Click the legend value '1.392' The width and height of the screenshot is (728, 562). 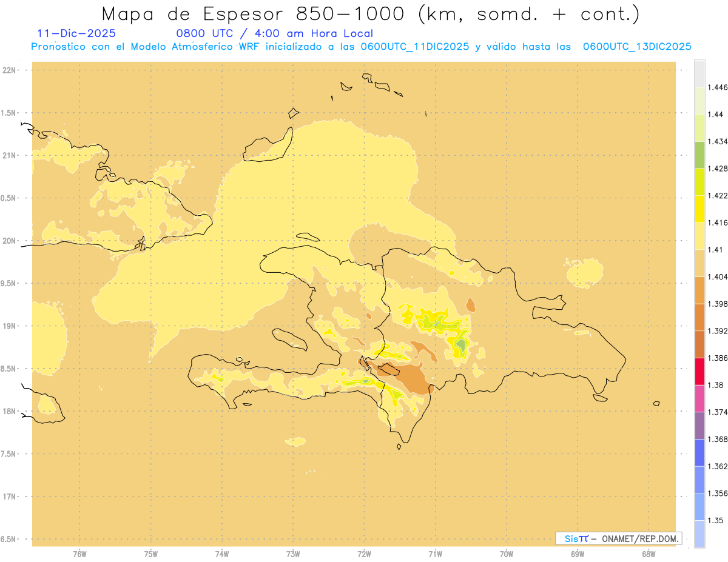tap(718, 331)
